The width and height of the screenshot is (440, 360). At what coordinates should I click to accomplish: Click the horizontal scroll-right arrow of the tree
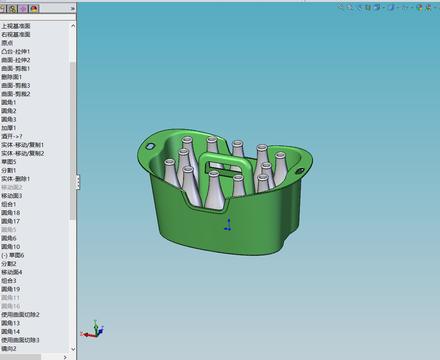[x=65, y=357]
